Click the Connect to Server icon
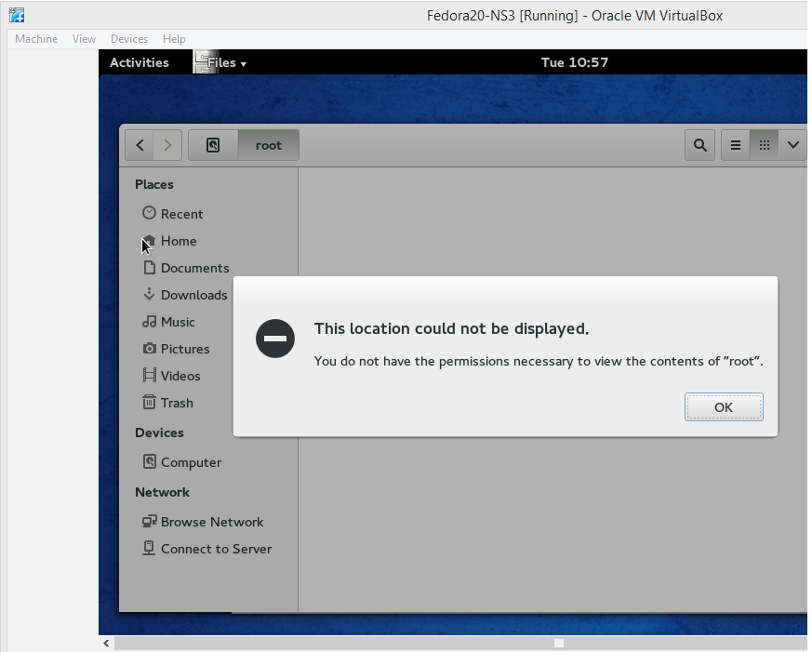Viewport: 812px width, 652px height. [x=149, y=548]
